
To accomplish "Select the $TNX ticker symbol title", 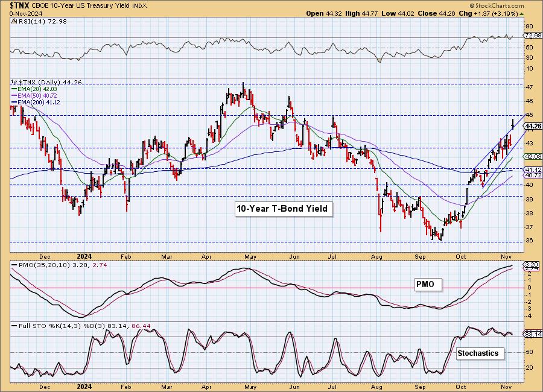I will 20,5.
